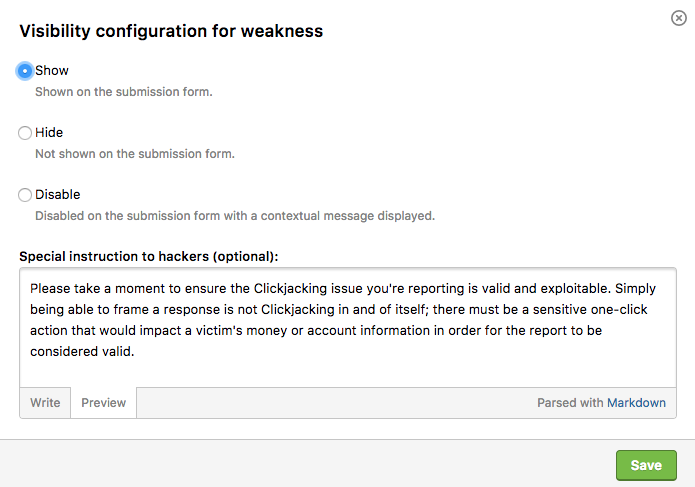The image size is (695, 487).
Task: Click the "Hide" option label text
Action: click(x=49, y=133)
